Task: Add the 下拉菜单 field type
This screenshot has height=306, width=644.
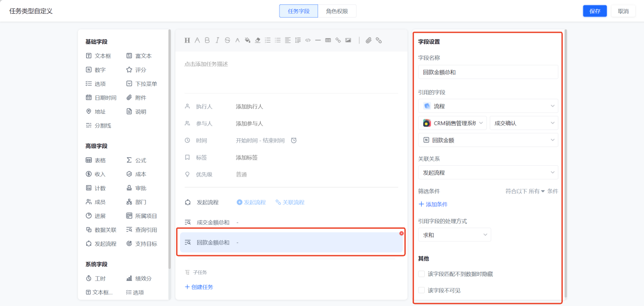Action: [x=141, y=84]
